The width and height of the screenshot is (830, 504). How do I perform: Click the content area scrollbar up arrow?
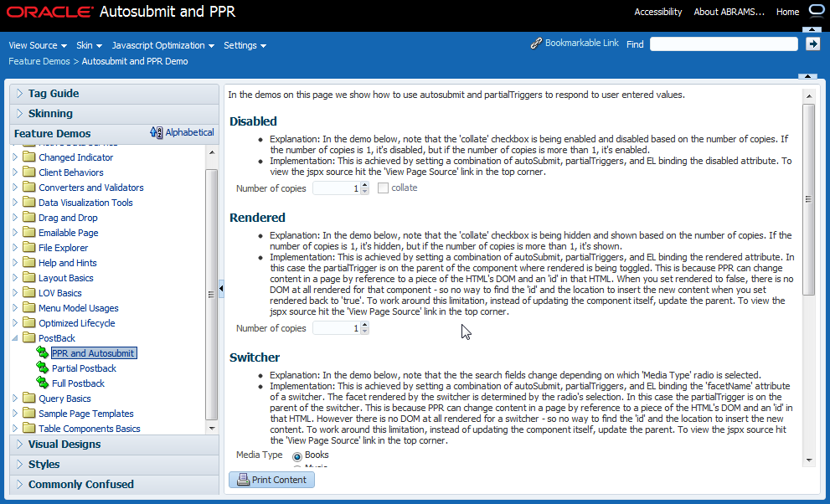[808, 96]
